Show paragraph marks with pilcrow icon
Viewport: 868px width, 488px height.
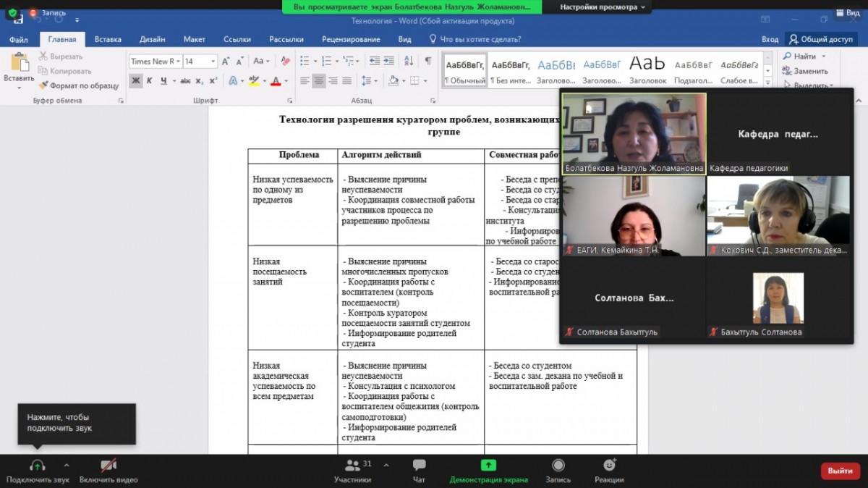click(x=427, y=62)
